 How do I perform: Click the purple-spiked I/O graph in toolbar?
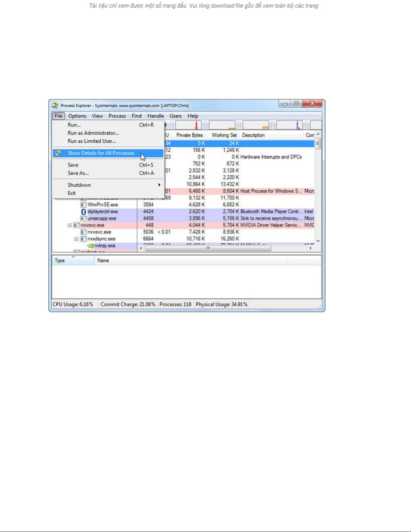click(x=289, y=125)
